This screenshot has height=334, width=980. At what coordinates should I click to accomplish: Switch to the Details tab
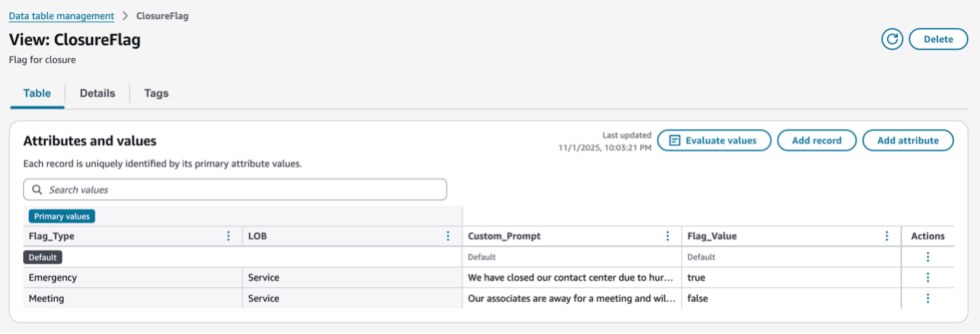pyautogui.click(x=97, y=93)
